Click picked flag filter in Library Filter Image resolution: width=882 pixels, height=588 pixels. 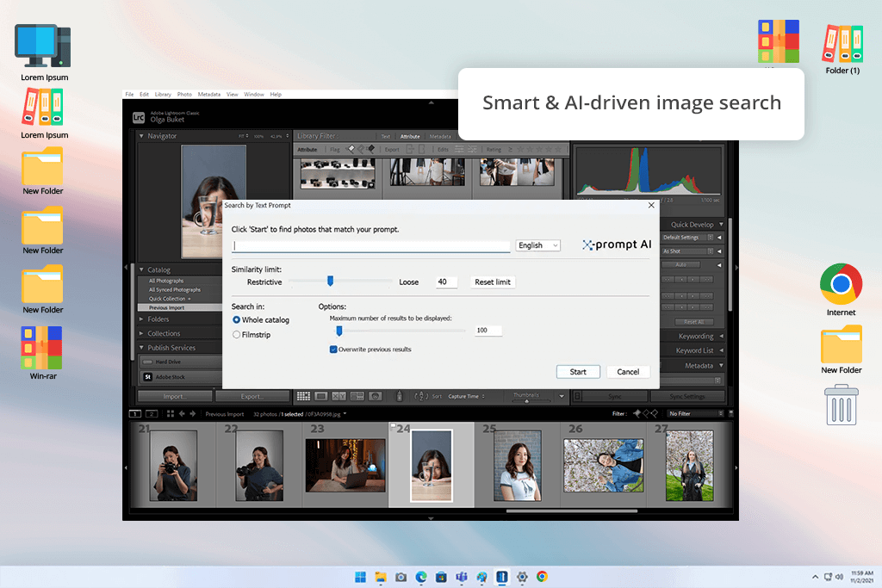[x=351, y=150]
